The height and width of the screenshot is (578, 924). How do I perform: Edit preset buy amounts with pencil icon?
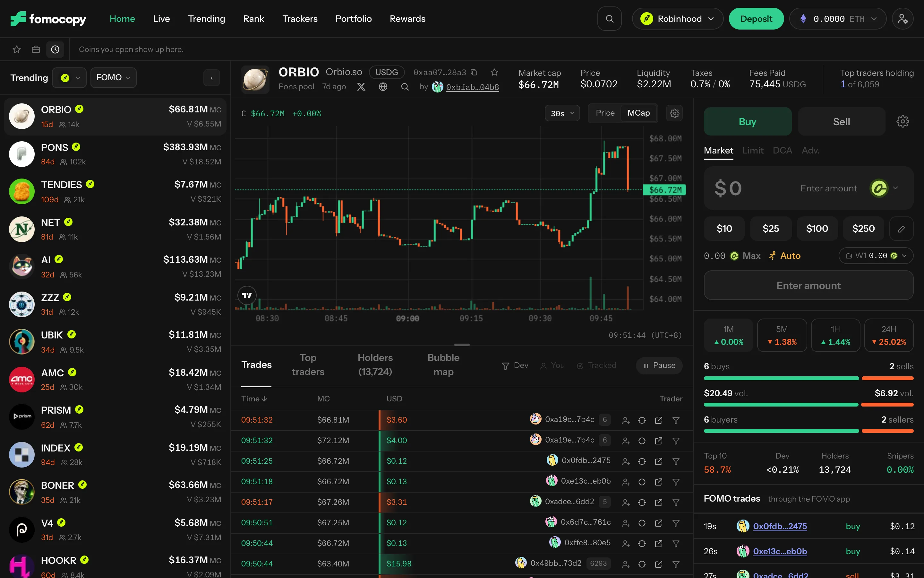901,229
